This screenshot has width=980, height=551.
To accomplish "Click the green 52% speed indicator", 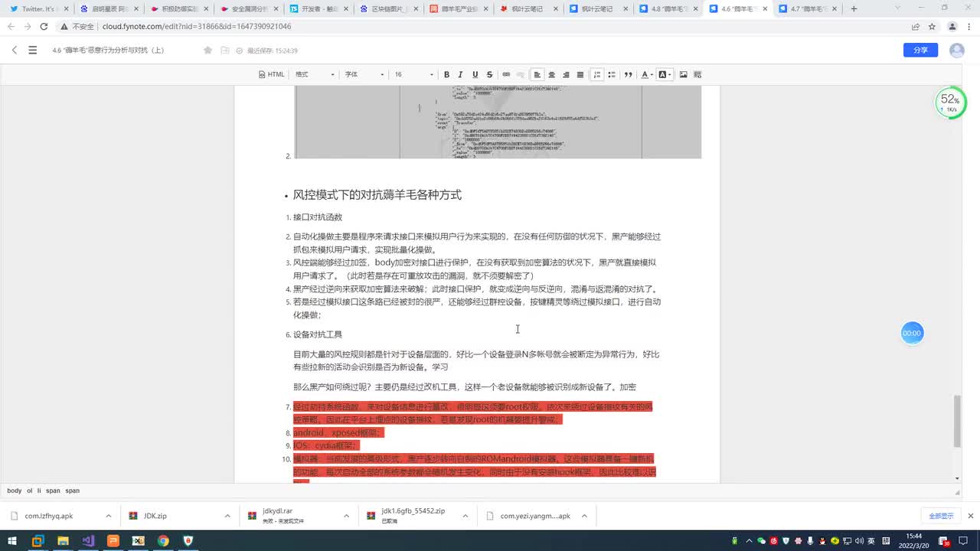I will coord(950,103).
